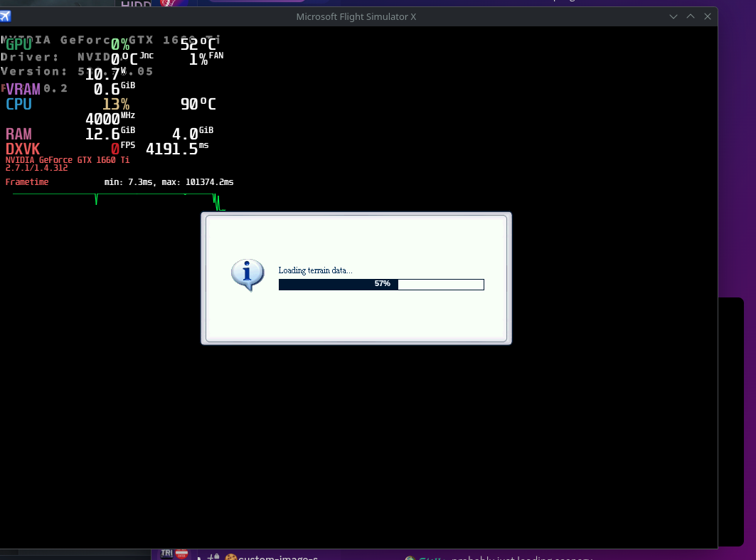Click the red Frametime label
756x560 pixels.
[27, 182]
